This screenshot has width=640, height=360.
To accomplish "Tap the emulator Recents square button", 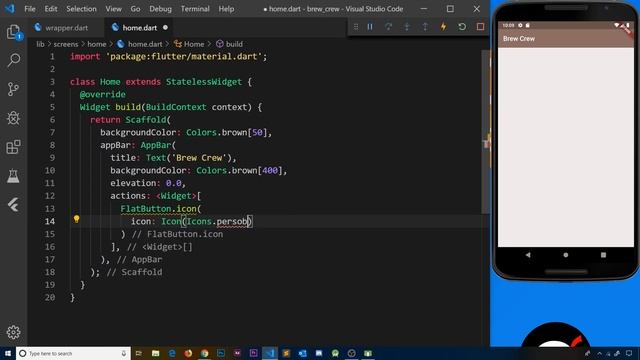I will click(x=603, y=255).
